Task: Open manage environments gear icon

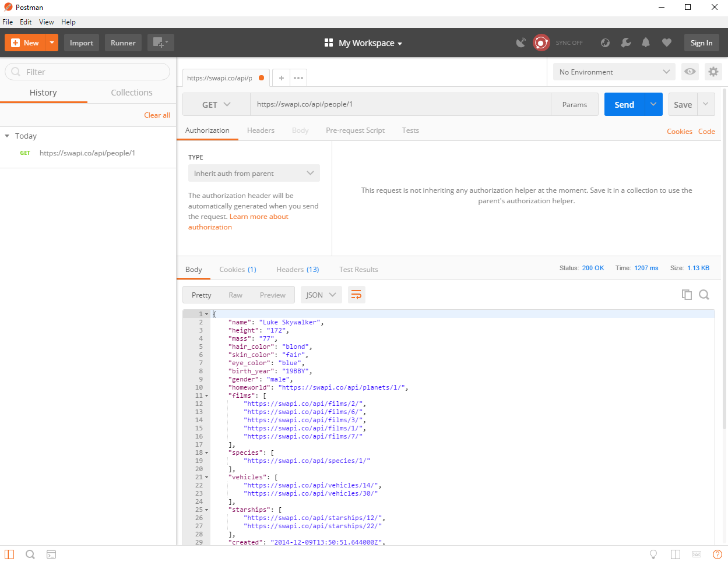Action: (713, 72)
